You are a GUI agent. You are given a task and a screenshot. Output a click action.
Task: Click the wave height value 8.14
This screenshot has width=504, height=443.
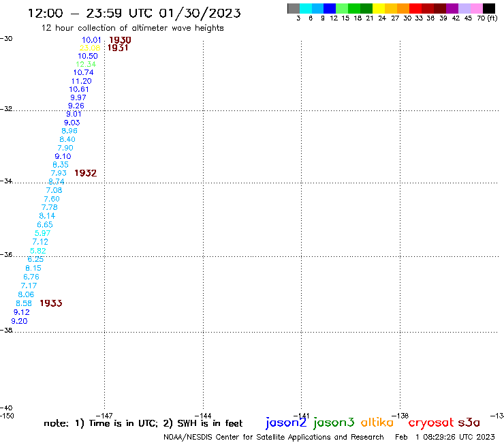(x=47, y=216)
